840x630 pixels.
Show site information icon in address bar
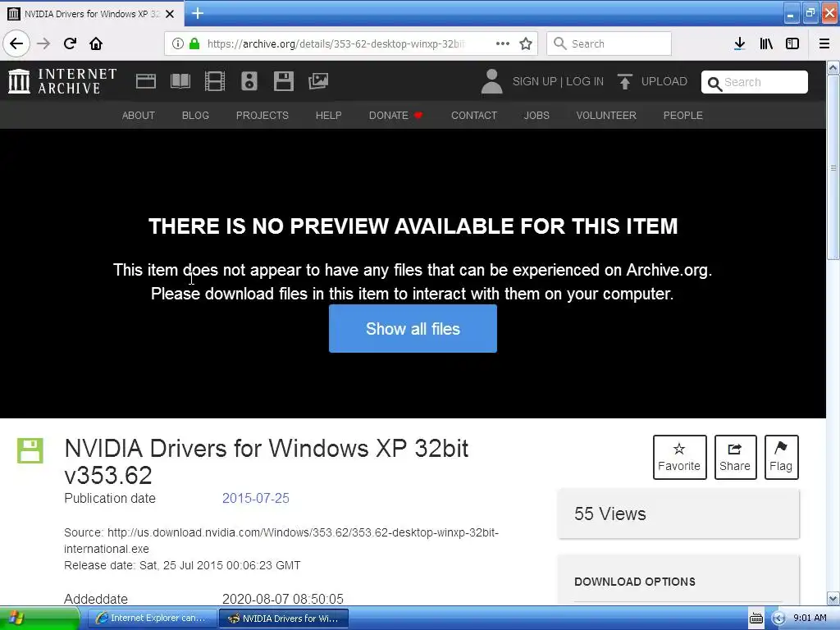click(x=178, y=43)
